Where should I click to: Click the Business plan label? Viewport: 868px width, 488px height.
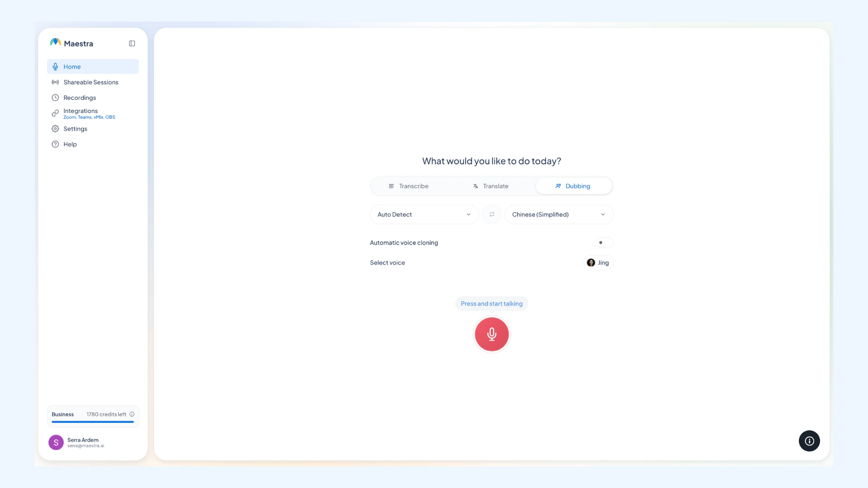click(62, 414)
